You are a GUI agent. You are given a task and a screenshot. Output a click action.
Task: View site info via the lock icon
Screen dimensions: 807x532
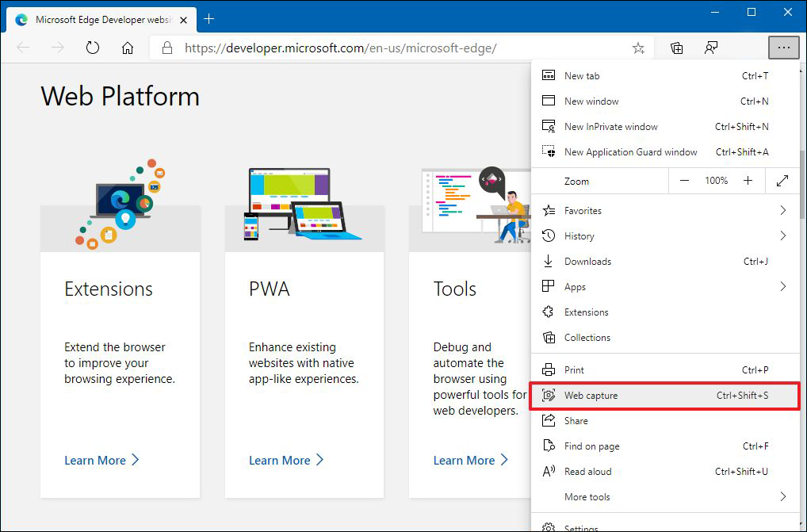click(x=166, y=48)
